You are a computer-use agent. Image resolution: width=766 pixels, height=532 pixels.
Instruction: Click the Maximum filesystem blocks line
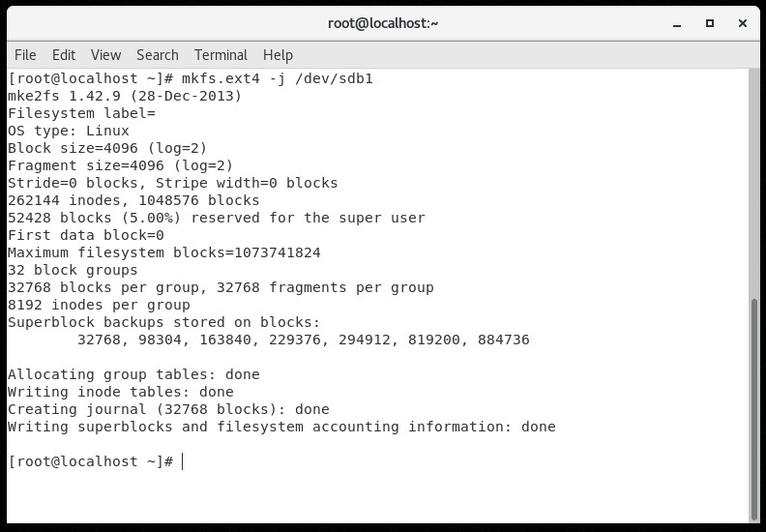163,252
